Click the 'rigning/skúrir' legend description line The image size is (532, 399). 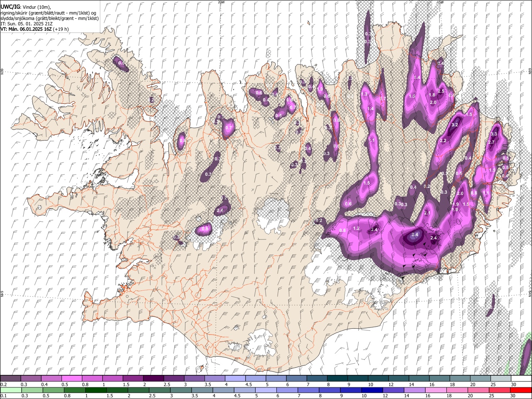click(49, 13)
